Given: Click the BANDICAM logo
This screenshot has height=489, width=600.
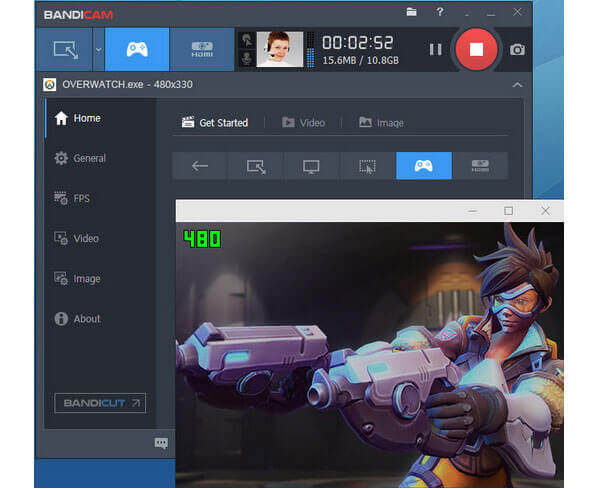Looking at the screenshot, I should click(x=78, y=15).
